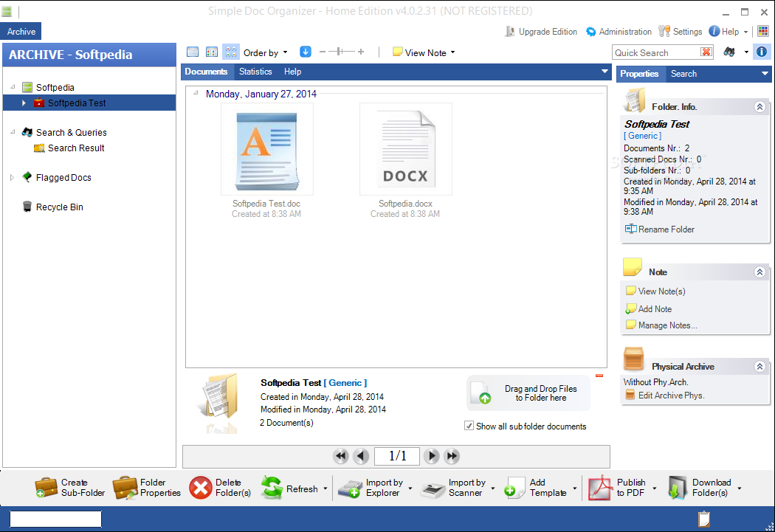Click Delete Folder(s)
The height and width of the screenshot is (532, 775).
tap(221, 488)
